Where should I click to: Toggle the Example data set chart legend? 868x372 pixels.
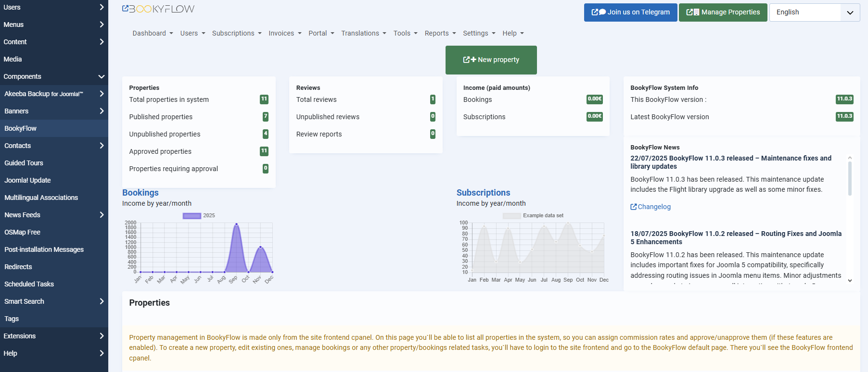pos(511,216)
